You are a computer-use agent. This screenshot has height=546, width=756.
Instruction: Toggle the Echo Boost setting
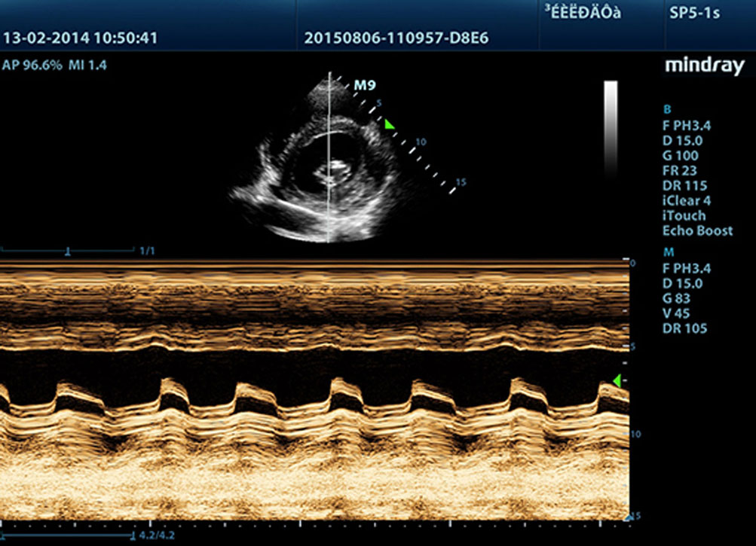tap(697, 231)
